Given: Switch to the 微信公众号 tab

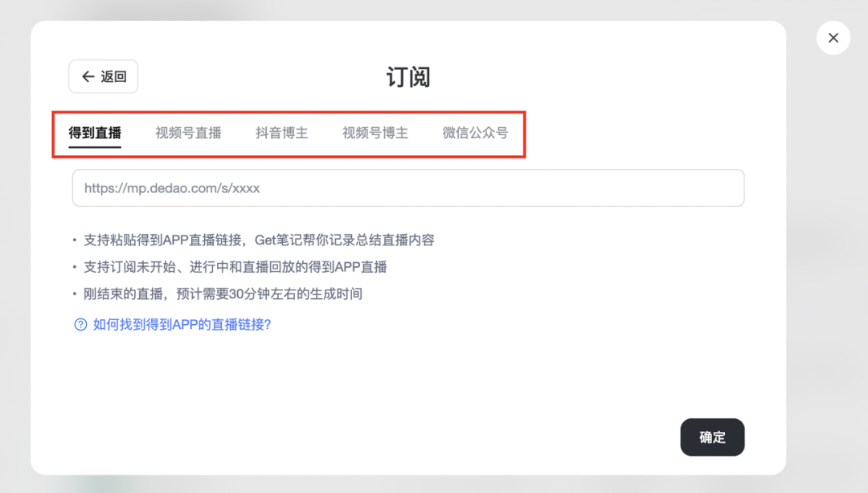Looking at the screenshot, I should (475, 133).
